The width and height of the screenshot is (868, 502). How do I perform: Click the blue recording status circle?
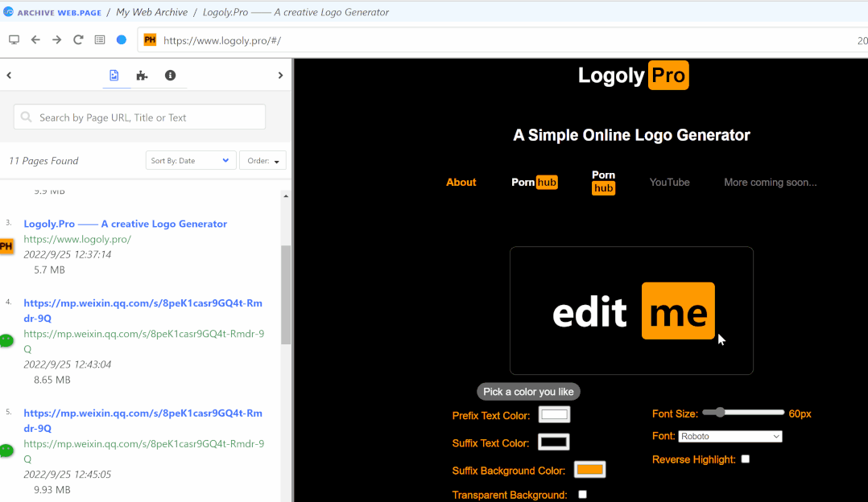pyautogui.click(x=122, y=39)
